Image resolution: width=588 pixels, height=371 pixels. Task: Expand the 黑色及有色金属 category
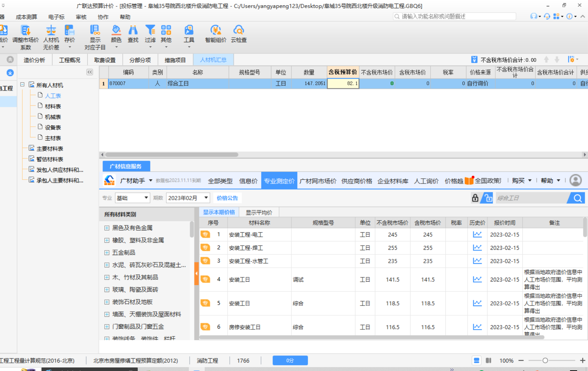[x=107, y=228]
